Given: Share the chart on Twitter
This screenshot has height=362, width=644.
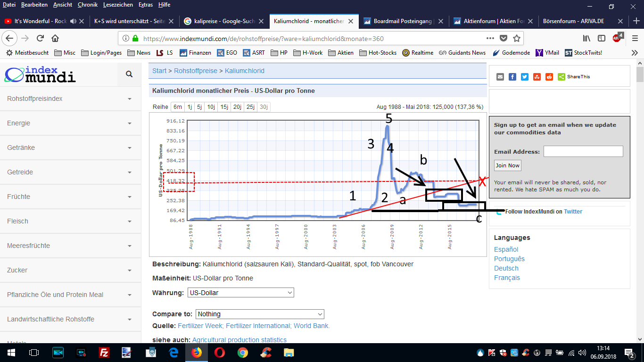Looking at the screenshot, I should [525, 77].
